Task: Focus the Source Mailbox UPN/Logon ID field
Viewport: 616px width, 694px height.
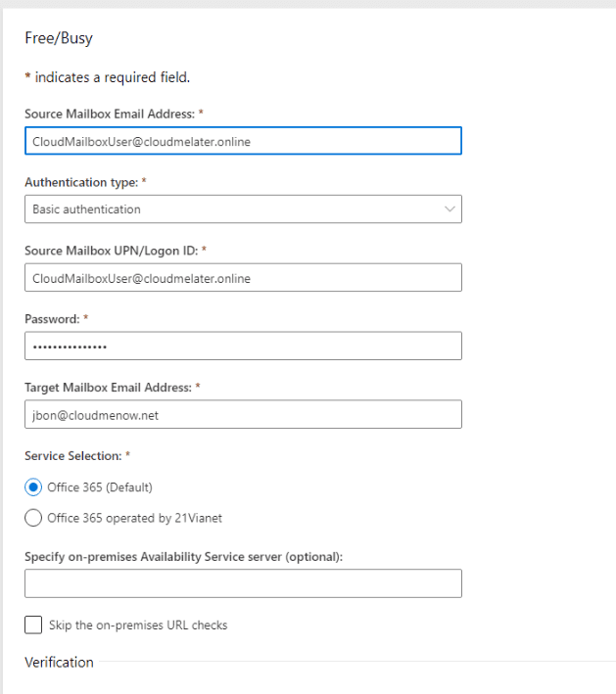Action: point(242,278)
